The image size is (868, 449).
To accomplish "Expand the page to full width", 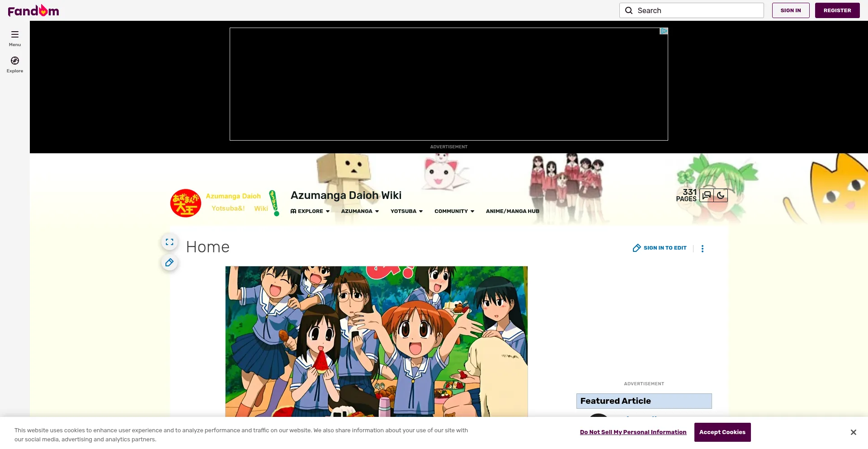I will (170, 242).
